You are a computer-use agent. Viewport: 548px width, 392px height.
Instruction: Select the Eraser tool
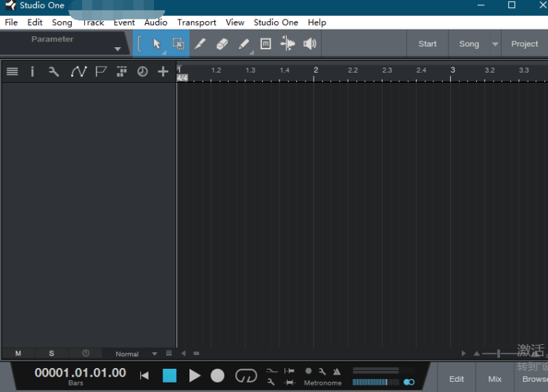[222, 44]
